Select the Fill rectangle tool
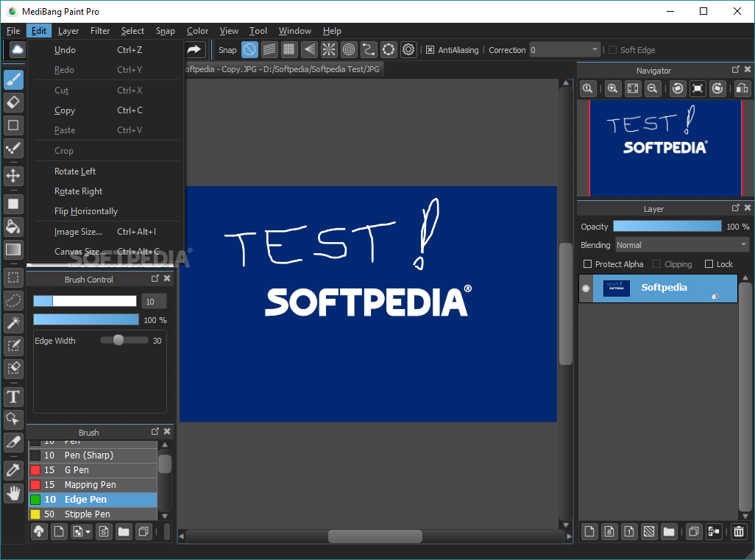755x560 pixels. pyautogui.click(x=13, y=204)
